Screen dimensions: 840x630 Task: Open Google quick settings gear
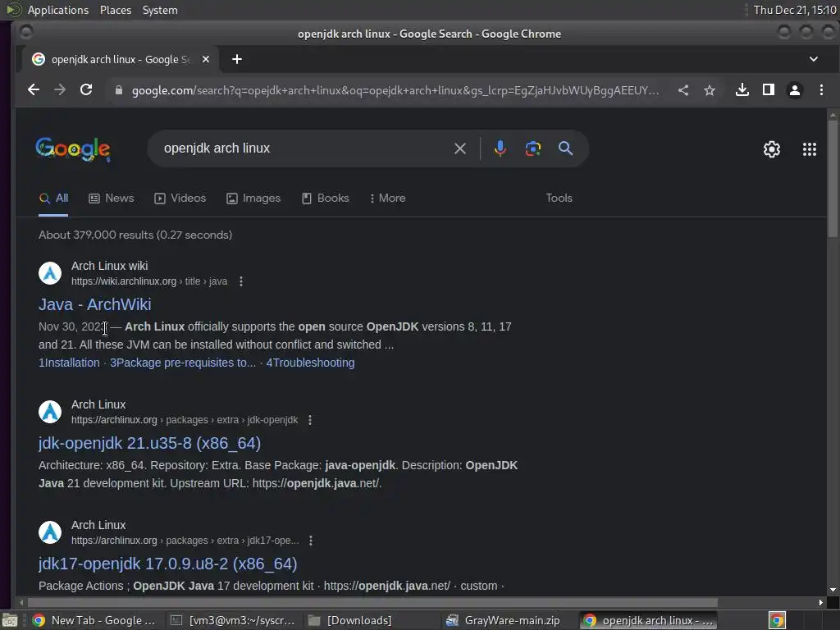[771, 149]
